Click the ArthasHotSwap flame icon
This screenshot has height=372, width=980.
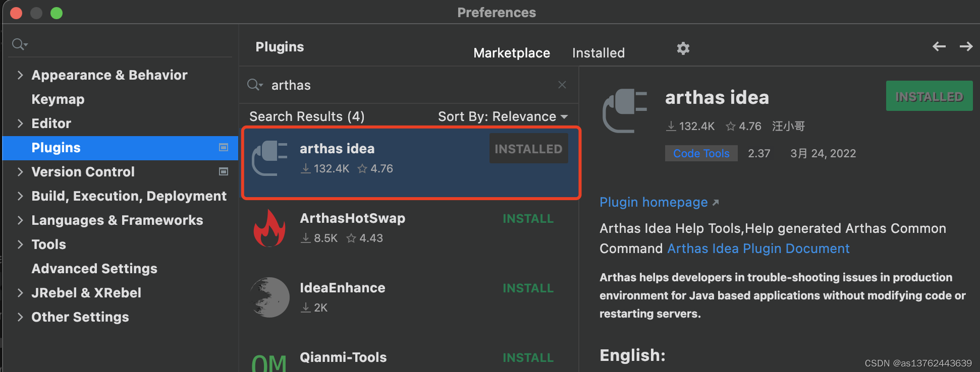click(269, 228)
